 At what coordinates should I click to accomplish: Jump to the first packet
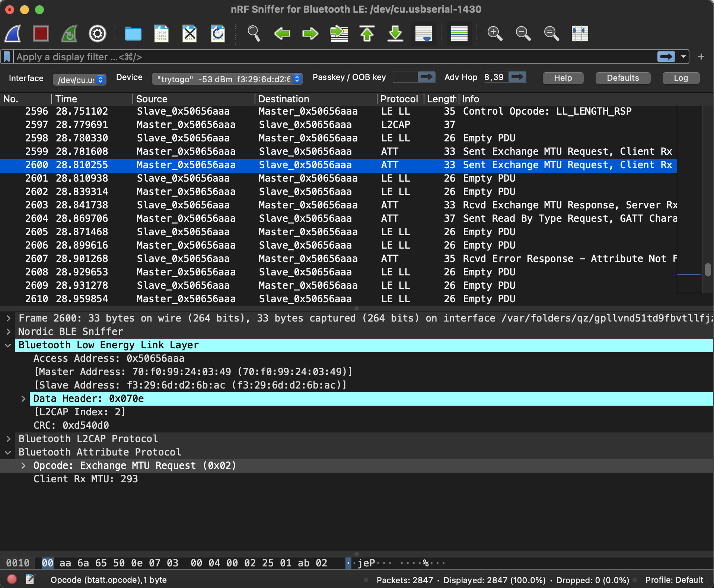(x=367, y=33)
